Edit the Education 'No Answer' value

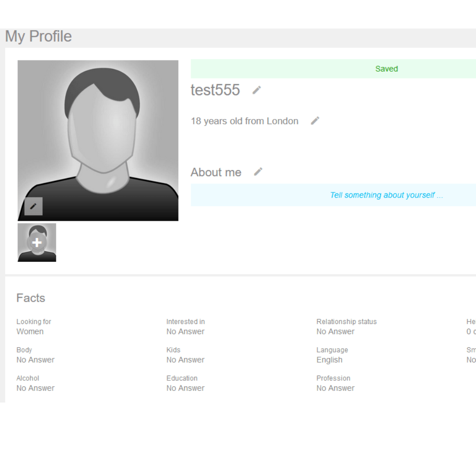185,388
